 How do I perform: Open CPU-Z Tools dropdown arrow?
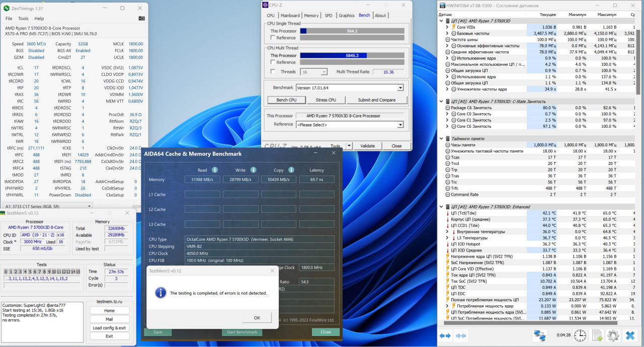[350, 146]
